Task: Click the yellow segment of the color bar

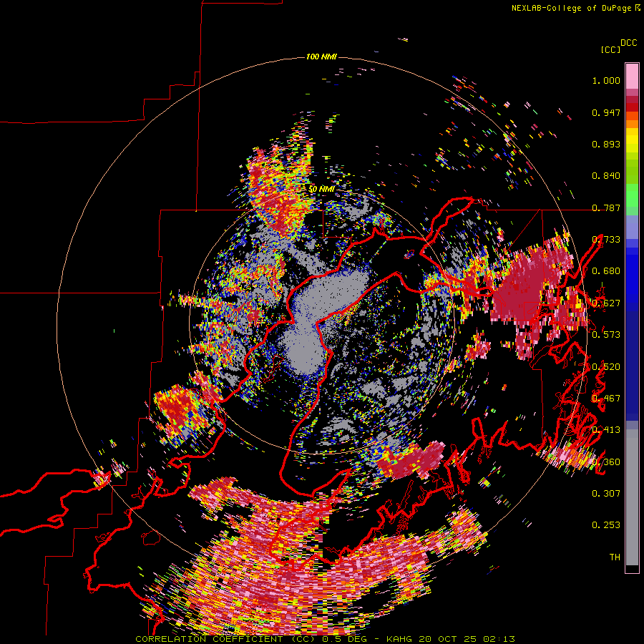Action: click(632, 141)
